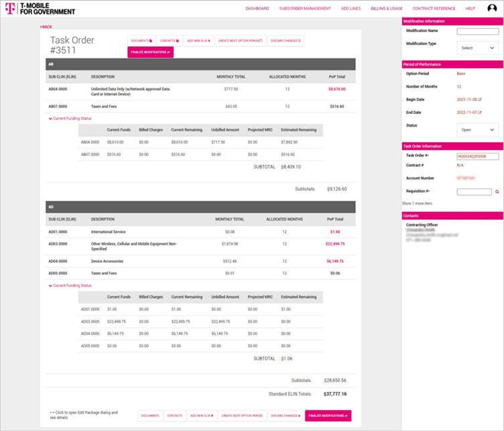Click the user profile avatar icon
Image resolution: width=504 pixels, height=431 pixels.
click(492, 9)
